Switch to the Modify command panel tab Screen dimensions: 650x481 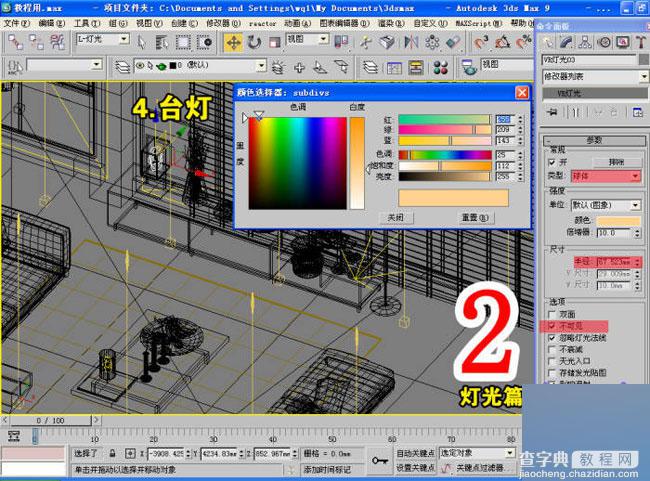[x=566, y=42]
